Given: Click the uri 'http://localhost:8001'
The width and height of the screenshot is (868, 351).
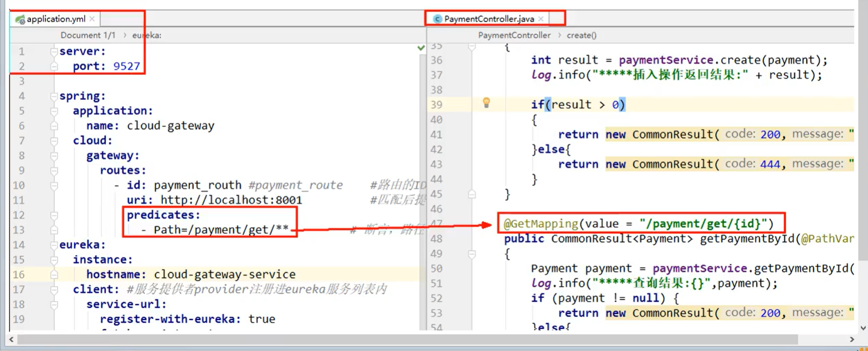Looking at the screenshot, I should 232,200.
